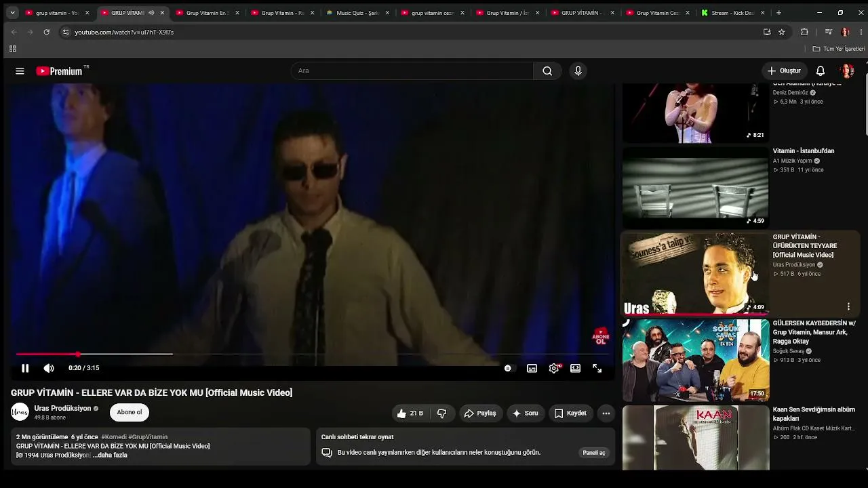Open chat replay with Paneli aç

(594, 453)
